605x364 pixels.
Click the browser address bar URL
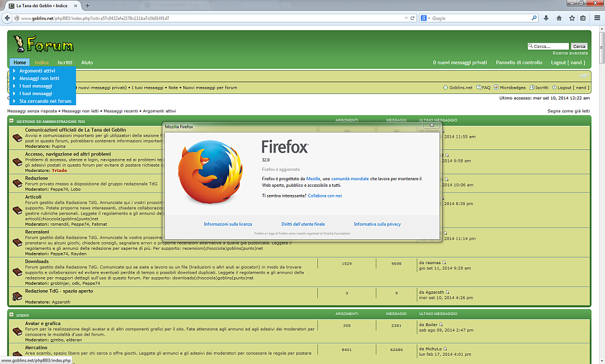coord(95,18)
